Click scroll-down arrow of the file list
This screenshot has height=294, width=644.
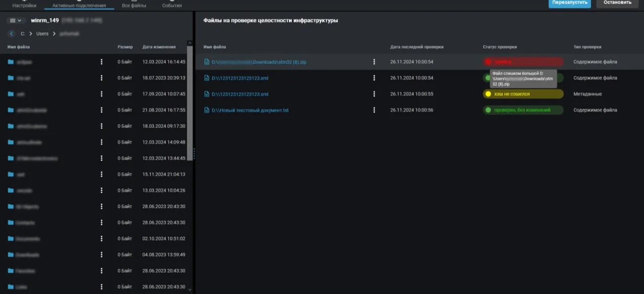[x=190, y=290]
